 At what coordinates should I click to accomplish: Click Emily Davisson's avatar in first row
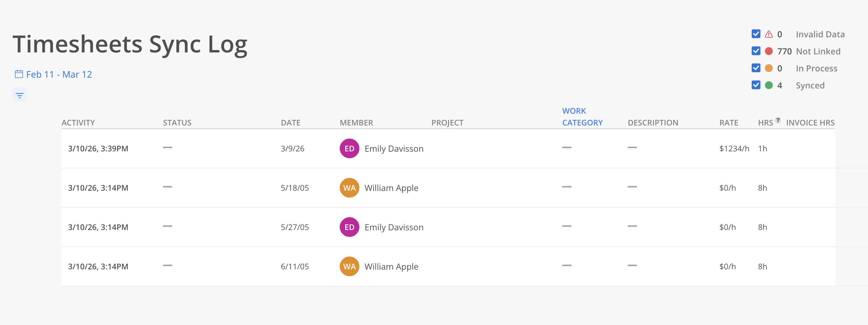(349, 148)
